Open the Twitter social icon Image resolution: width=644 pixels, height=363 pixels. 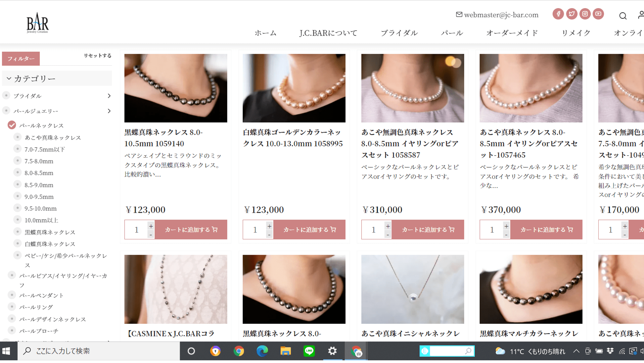pyautogui.click(x=571, y=14)
